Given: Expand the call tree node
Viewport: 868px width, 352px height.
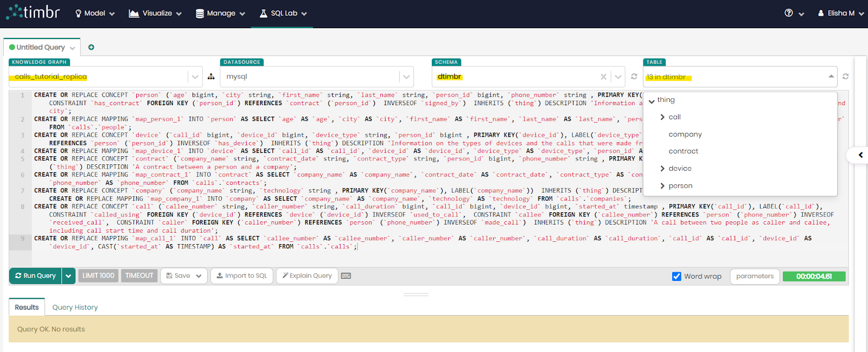Looking at the screenshot, I should coord(662,117).
